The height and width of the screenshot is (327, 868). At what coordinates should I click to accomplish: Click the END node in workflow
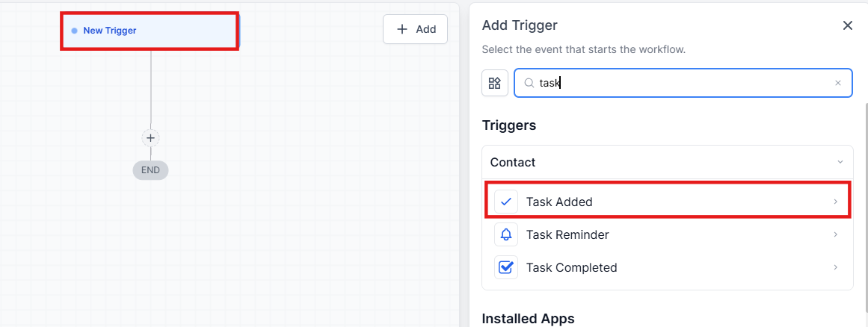[150, 170]
